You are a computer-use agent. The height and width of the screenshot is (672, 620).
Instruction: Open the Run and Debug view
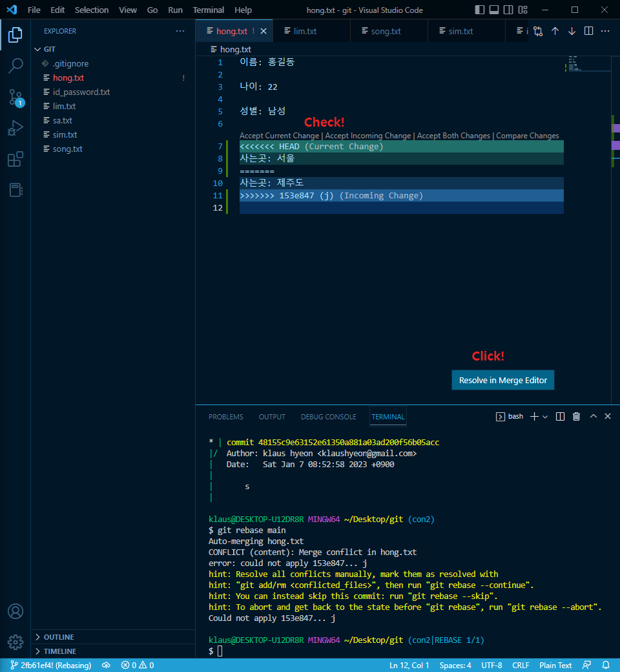click(15, 128)
